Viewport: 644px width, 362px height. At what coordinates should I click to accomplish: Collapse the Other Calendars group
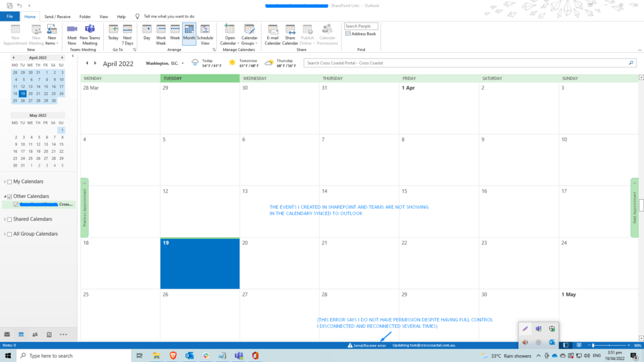pos(5,196)
